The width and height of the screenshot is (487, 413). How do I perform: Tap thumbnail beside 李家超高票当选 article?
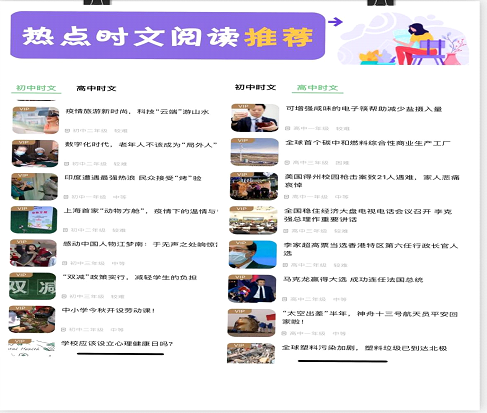252,254
